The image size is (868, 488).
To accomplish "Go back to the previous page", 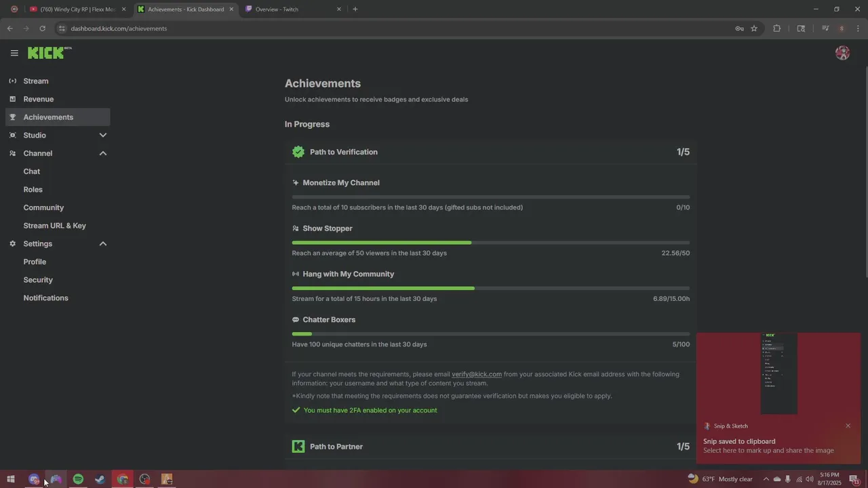I will pos(9,28).
